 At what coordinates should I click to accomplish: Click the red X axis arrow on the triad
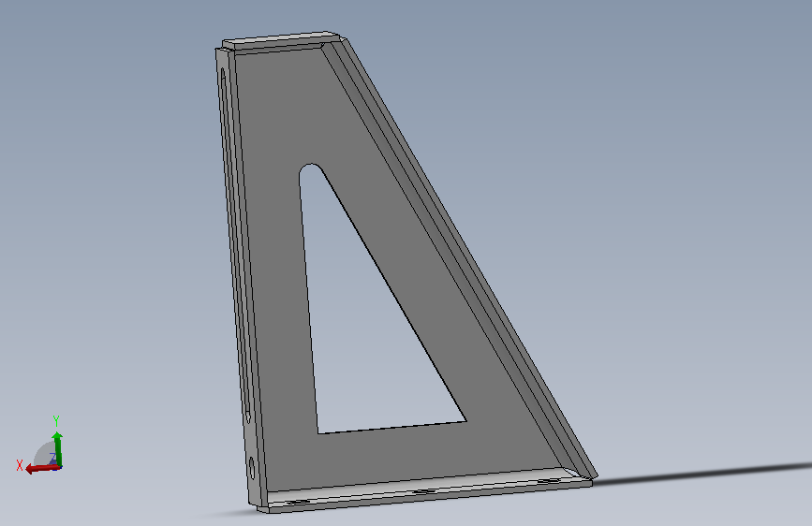pos(42,469)
